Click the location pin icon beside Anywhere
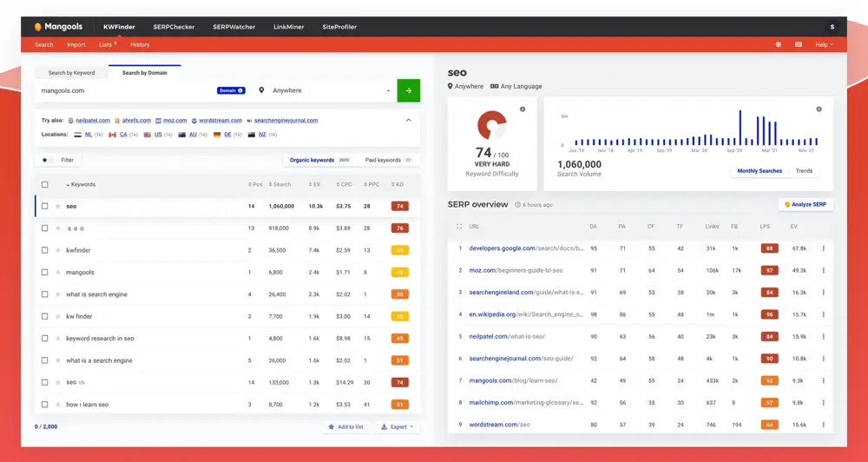 (261, 90)
